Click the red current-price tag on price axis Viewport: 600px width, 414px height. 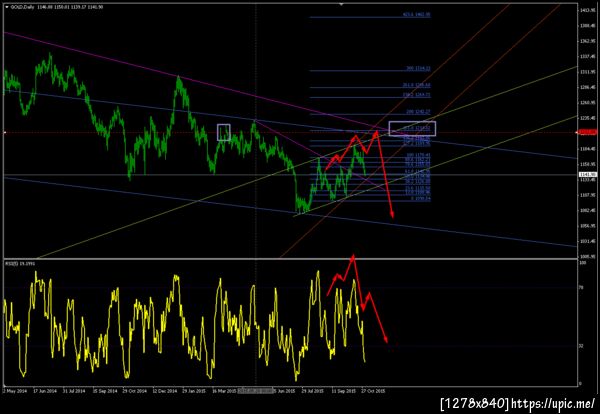pos(588,132)
